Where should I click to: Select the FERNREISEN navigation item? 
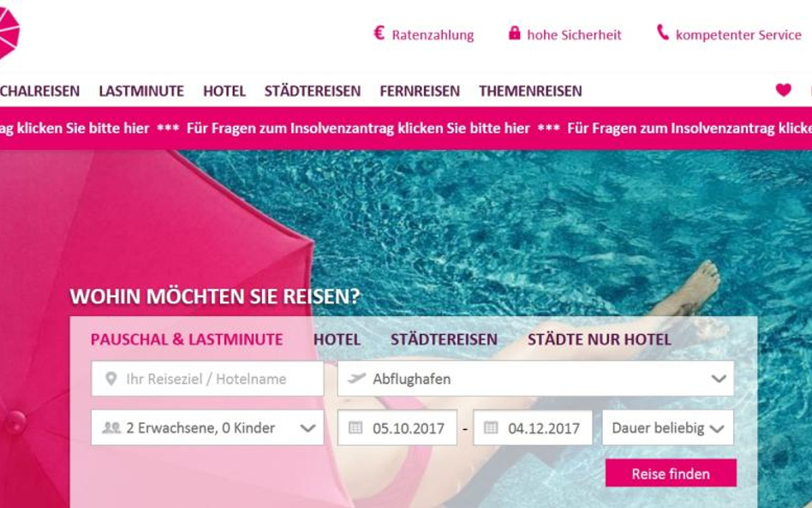click(420, 91)
